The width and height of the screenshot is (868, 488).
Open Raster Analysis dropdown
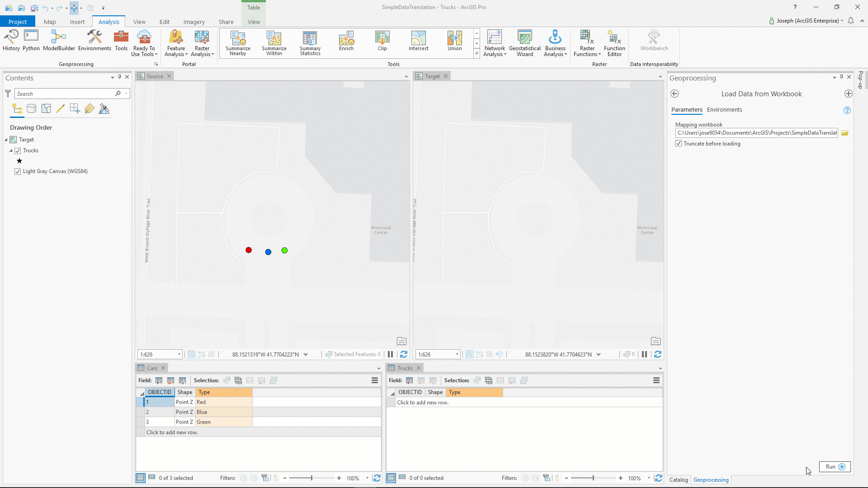202,43
